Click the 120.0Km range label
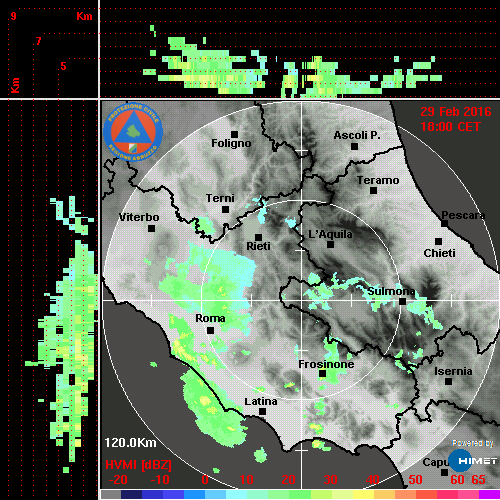The image size is (500, 500). tap(130, 443)
